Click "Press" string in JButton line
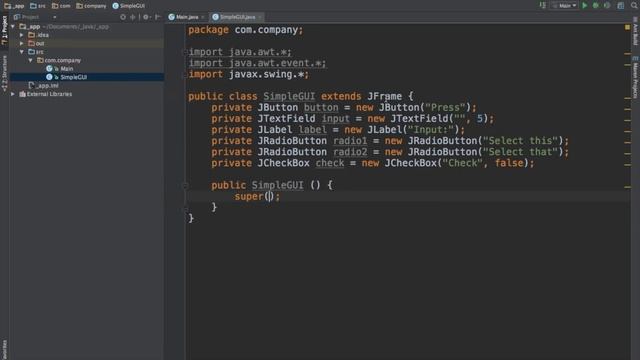640x360 pixels. pos(445,107)
